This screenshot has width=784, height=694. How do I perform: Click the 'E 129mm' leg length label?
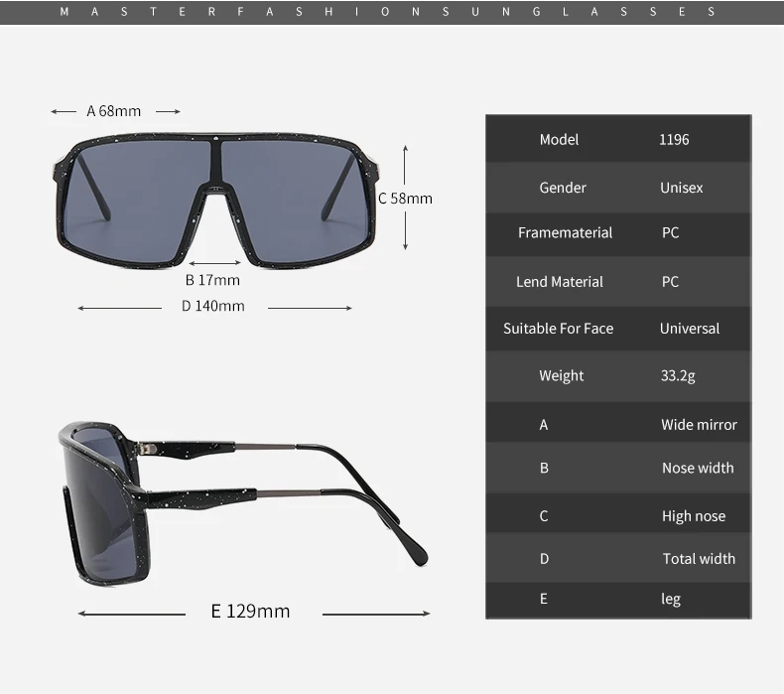[250, 611]
